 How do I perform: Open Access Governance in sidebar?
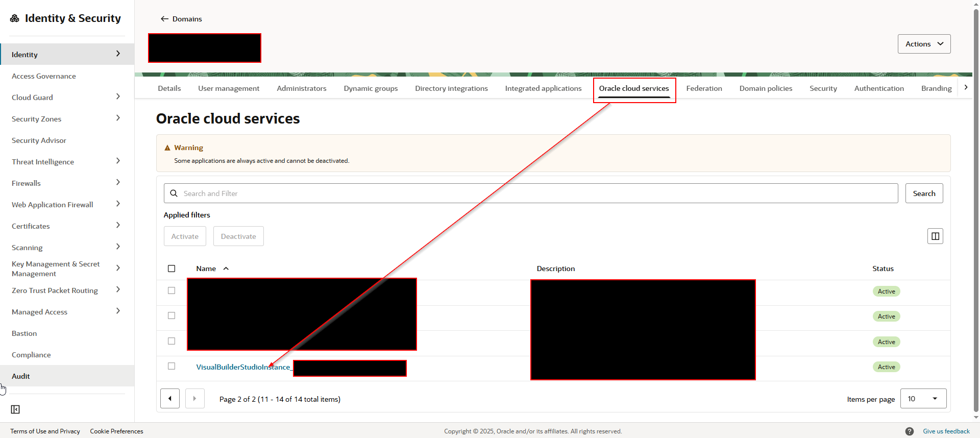pyautogui.click(x=44, y=76)
